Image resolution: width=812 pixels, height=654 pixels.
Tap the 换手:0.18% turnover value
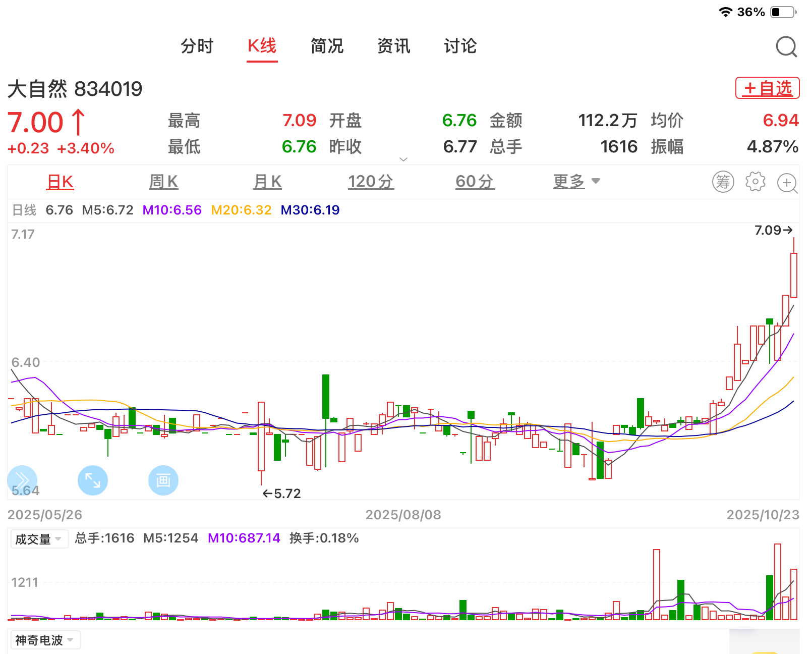[x=324, y=538]
